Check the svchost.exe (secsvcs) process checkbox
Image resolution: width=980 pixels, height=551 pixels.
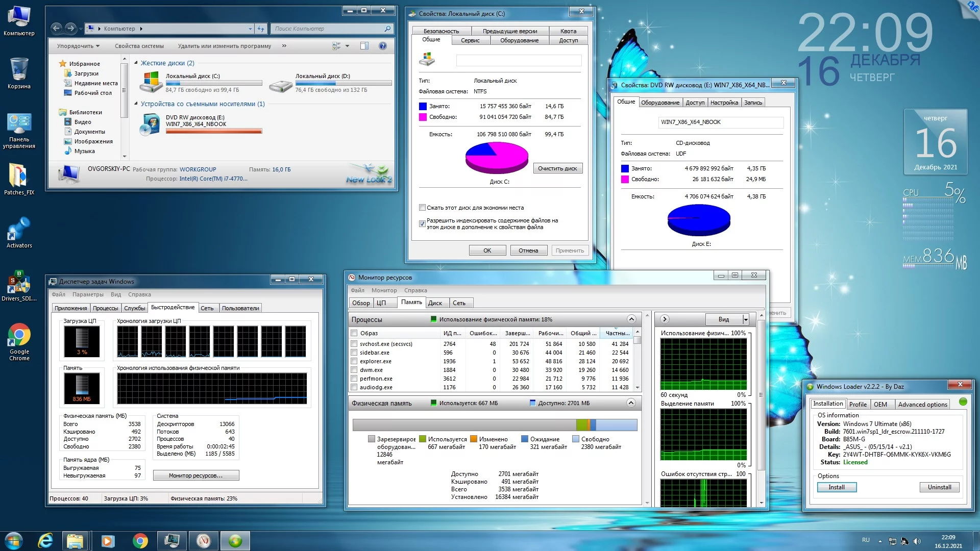[x=354, y=344]
